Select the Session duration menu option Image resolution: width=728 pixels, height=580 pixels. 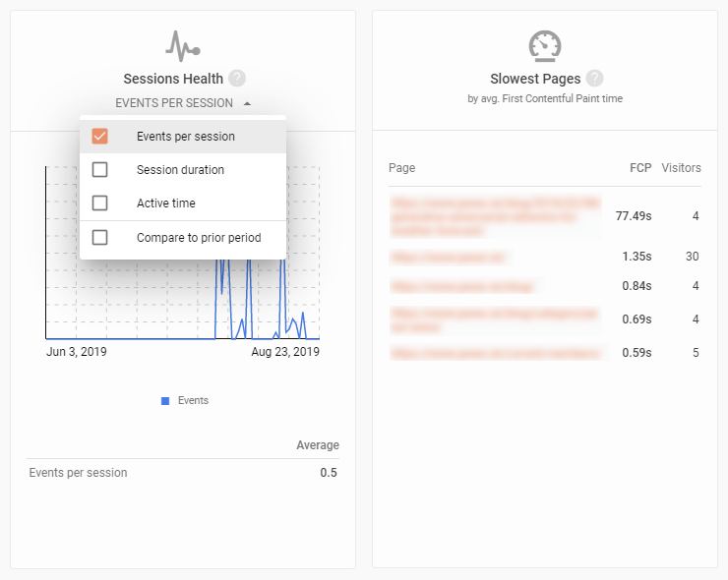click(x=183, y=170)
